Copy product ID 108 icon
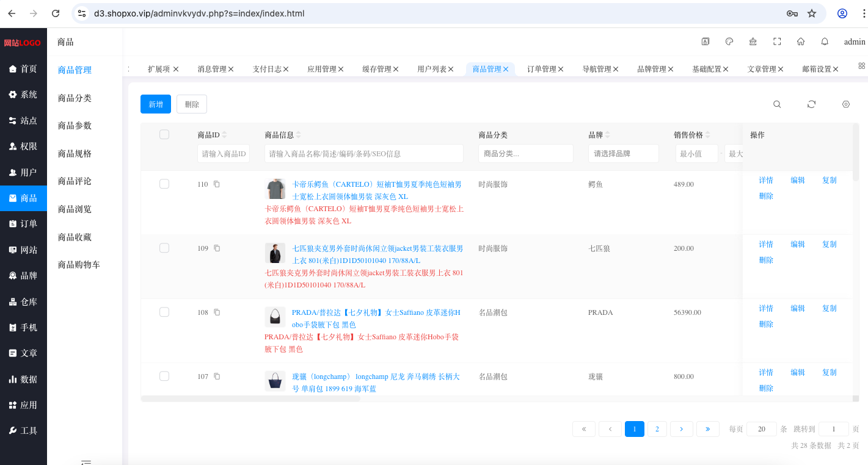This screenshot has width=868, height=465. [x=217, y=312]
